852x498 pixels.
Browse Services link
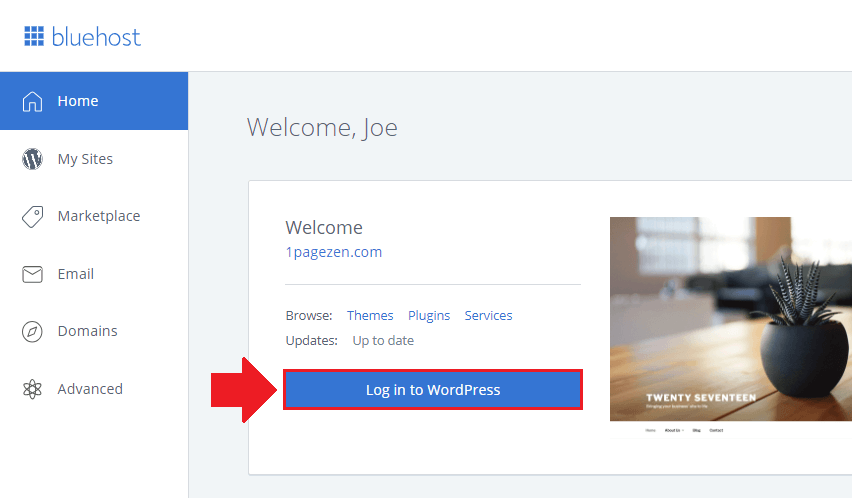tap(488, 316)
